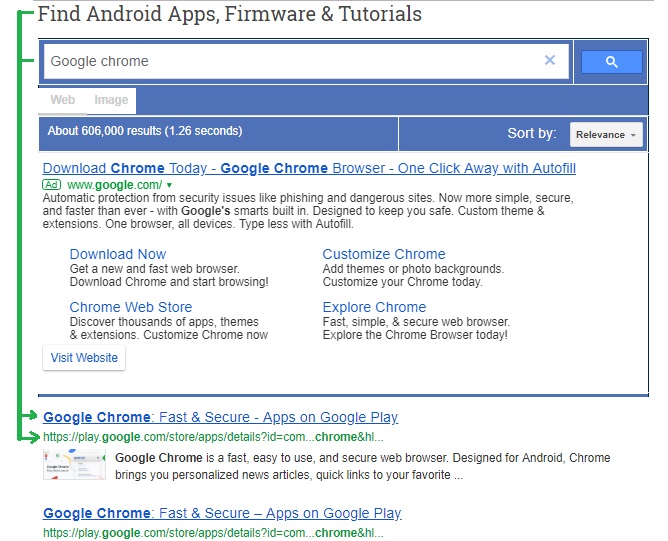Open the Google Chrome result thumbnail image
Screen dimensions: 668x541
tap(74, 465)
